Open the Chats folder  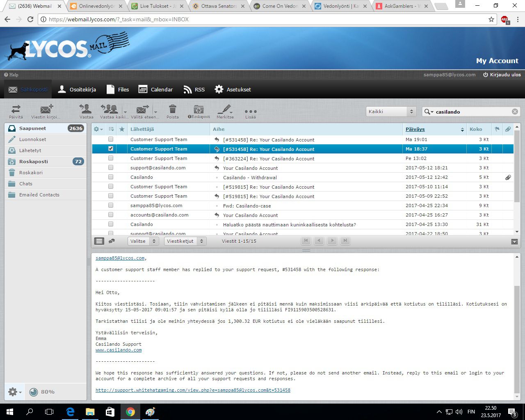[46, 184]
